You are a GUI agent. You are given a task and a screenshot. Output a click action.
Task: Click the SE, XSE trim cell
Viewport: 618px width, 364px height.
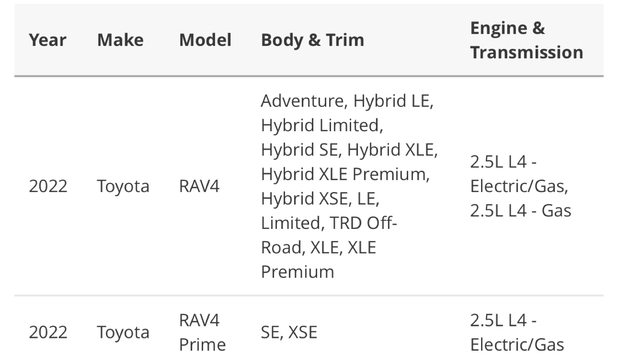[x=289, y=333]
